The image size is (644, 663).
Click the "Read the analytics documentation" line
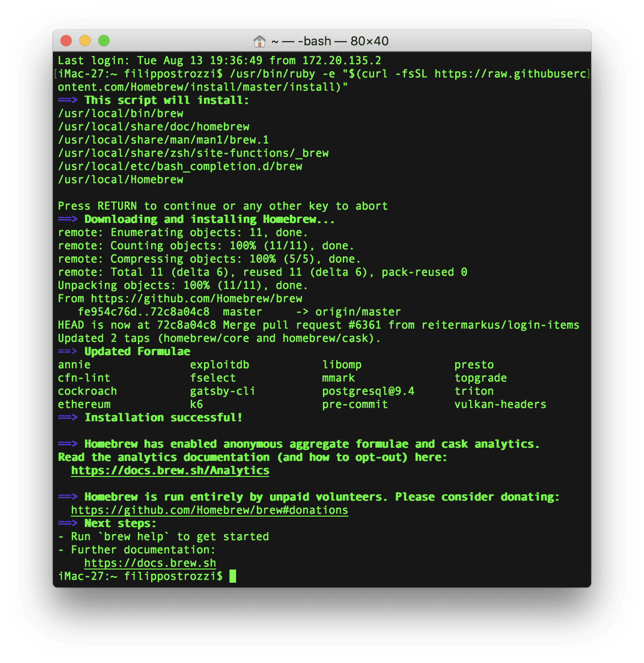[253, 458]
